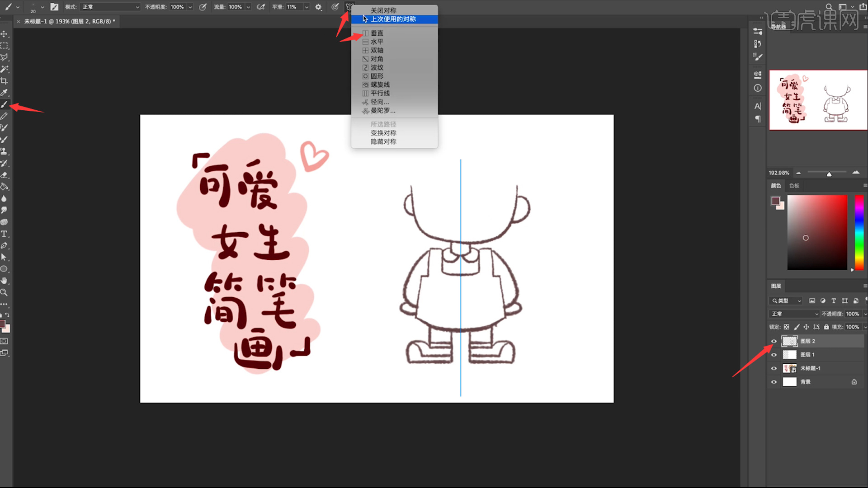The width and height of the screenshot is (868, 488).
Task: Open layer filter 类型 dropdown
Action: [x=786, y=300]
